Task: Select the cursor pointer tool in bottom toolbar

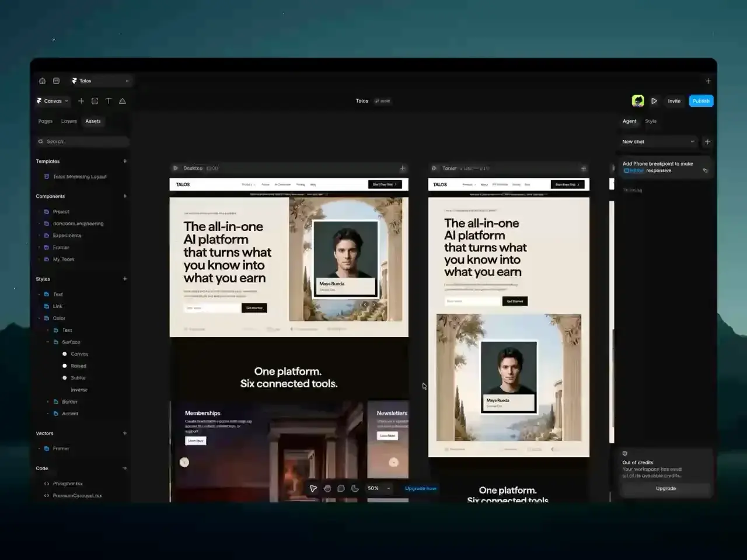Action: pyautogui.click(x=313, y=488)
